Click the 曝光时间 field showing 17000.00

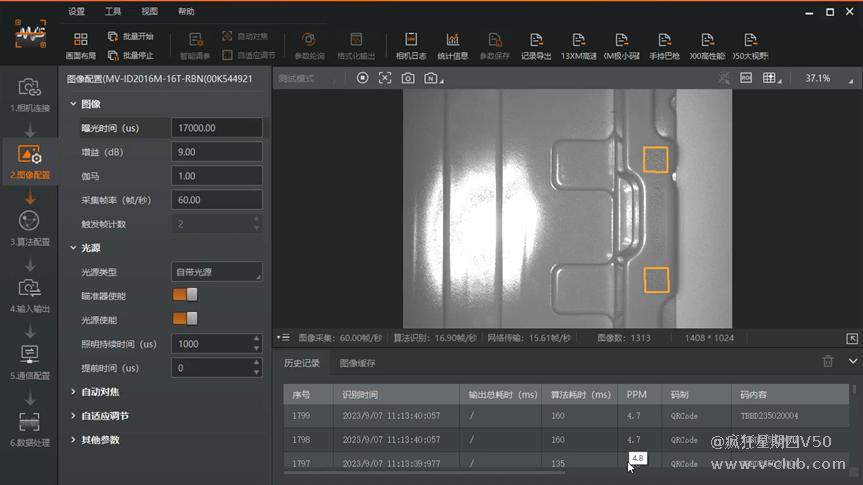coord(216,128)
